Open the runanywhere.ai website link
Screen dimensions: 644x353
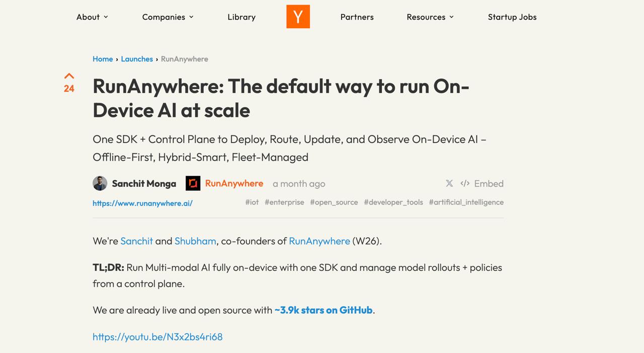[142, 203]
